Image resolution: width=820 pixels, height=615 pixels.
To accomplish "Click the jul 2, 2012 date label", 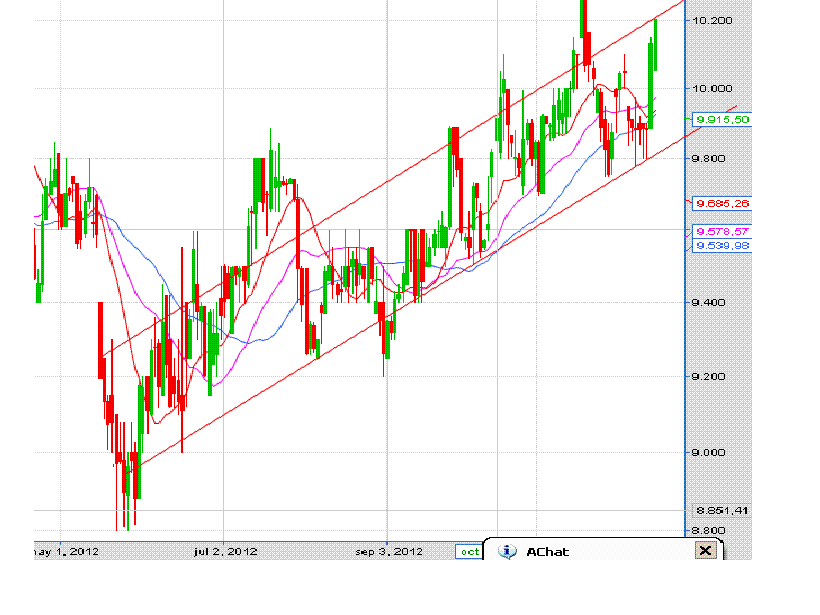I will [225, 552].
